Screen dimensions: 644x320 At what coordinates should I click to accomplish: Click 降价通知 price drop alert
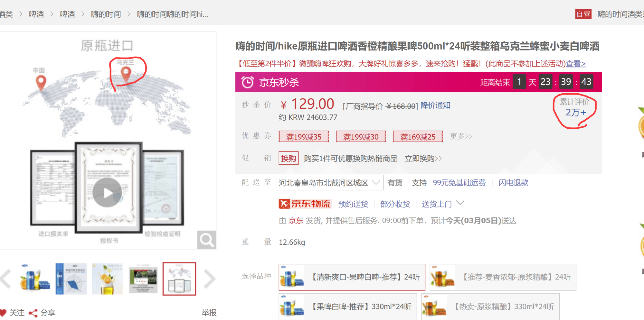[x=435, y=105]
